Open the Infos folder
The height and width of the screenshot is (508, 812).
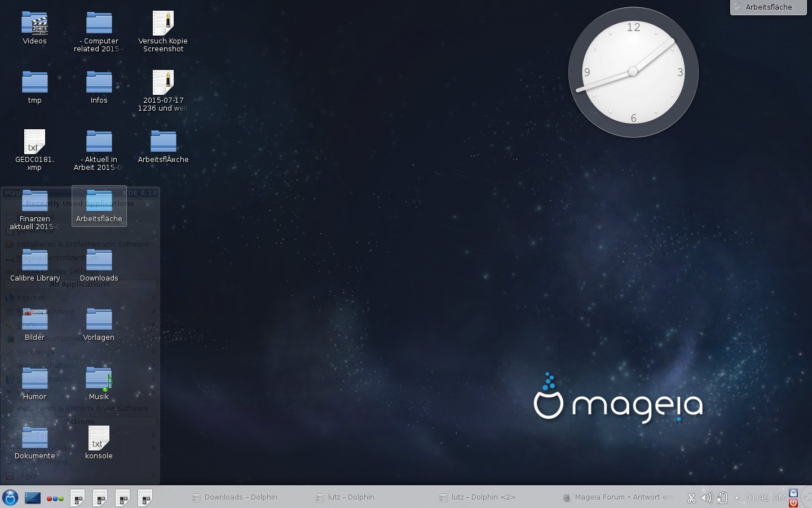99,87
